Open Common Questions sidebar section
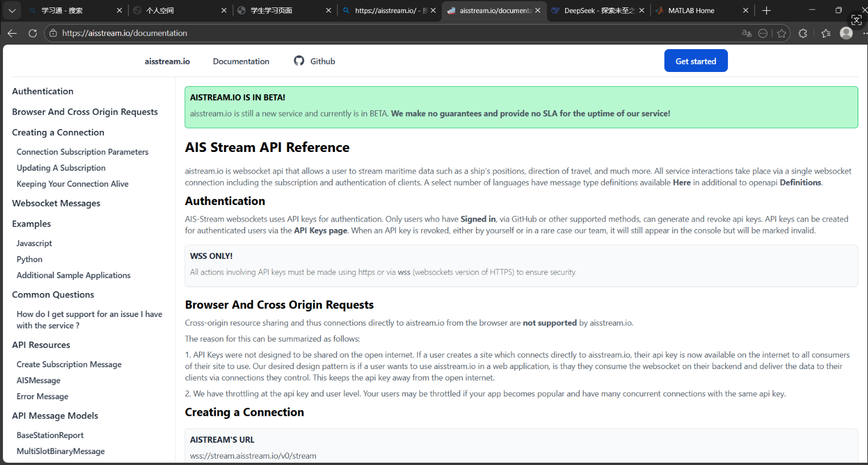The width and height of the screenshot is (868, 465). [x=53, y=295]
